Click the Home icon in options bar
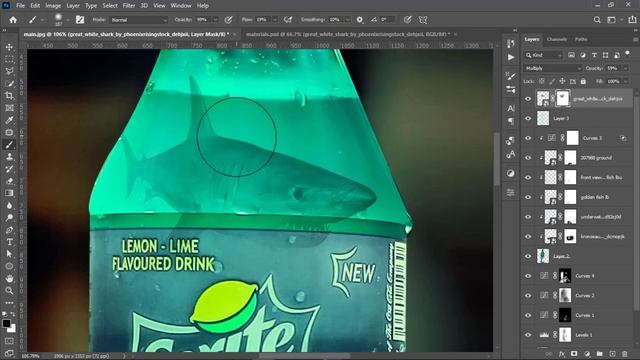The image size is (640, 360). pyautogui.click(x=13, y=20)
